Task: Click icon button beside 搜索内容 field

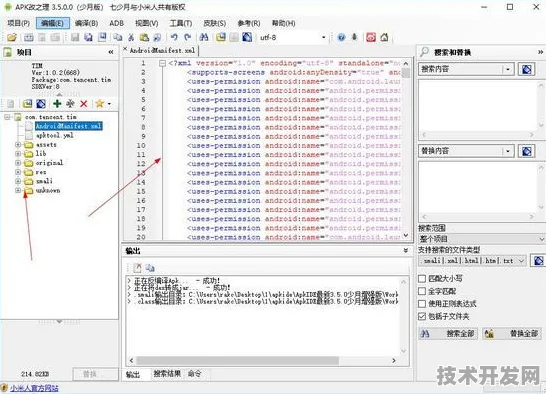Action: click(x=526, y=69)
